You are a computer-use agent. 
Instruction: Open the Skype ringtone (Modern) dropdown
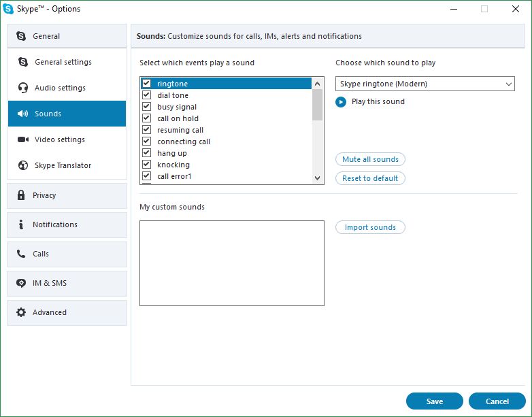tap(425, 84)
